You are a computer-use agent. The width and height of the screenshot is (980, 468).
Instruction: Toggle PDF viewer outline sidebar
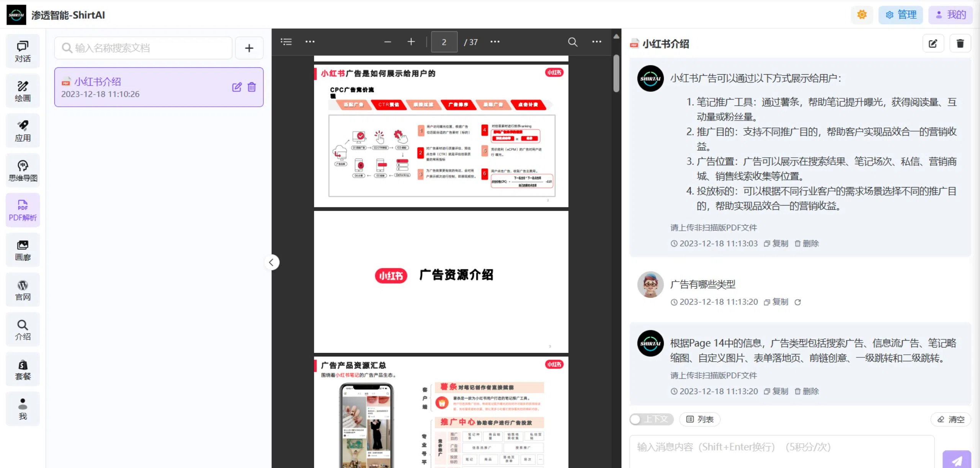coord(286,42)
